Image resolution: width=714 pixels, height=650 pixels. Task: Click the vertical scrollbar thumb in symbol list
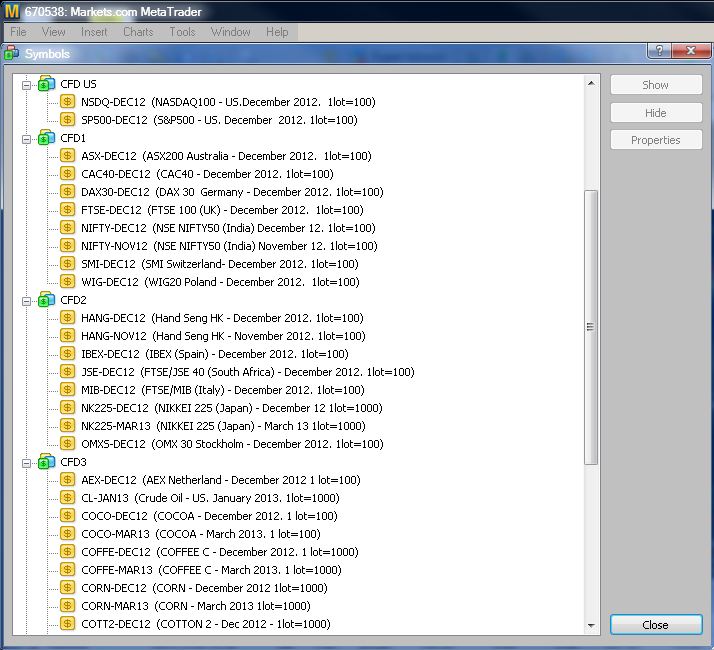(x=591, y=327)
